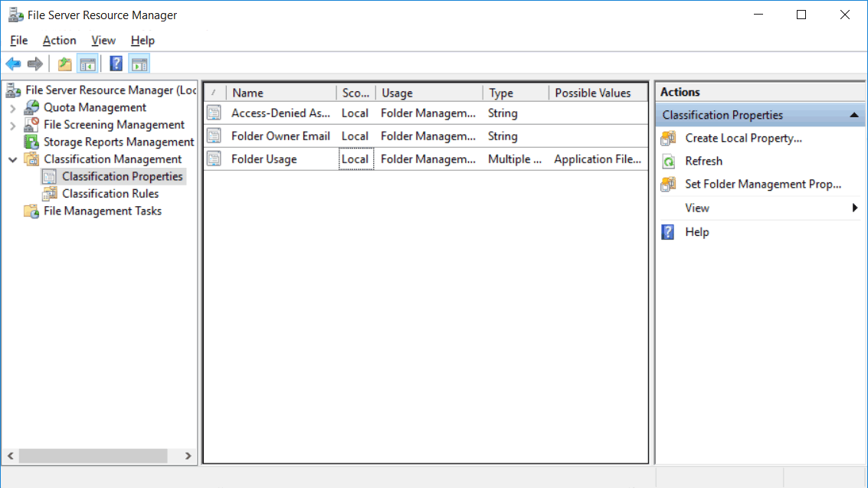Click the Application File... possible values cell
Screen dimensions: 868x488
pyautogui.click(x=598, y=159)
